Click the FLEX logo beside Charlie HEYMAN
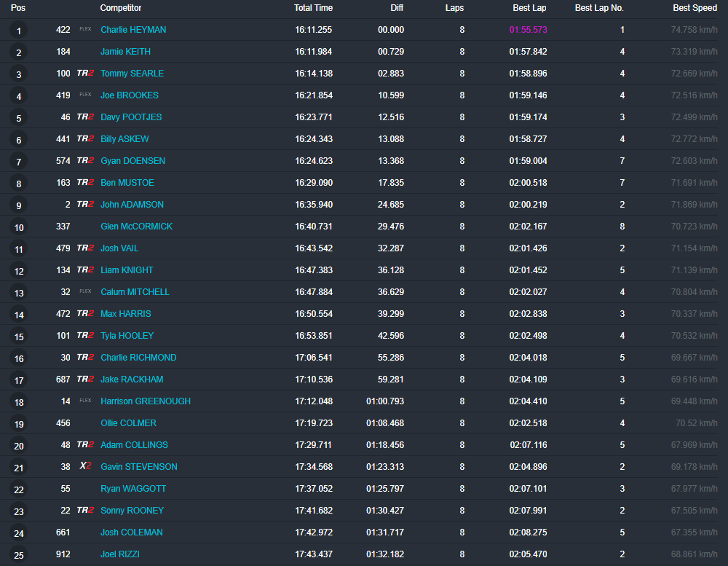 tap(85, 30)
